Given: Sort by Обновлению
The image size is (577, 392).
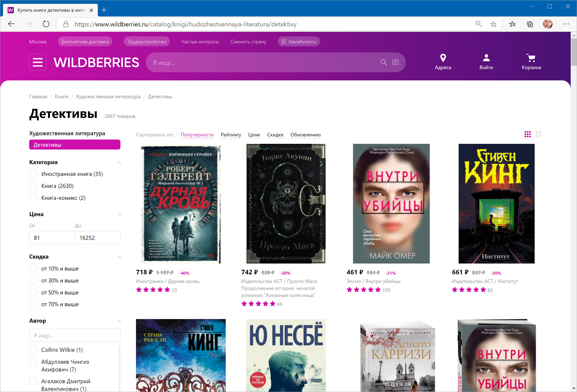Looking at the screenshot, I should (305, 135).
